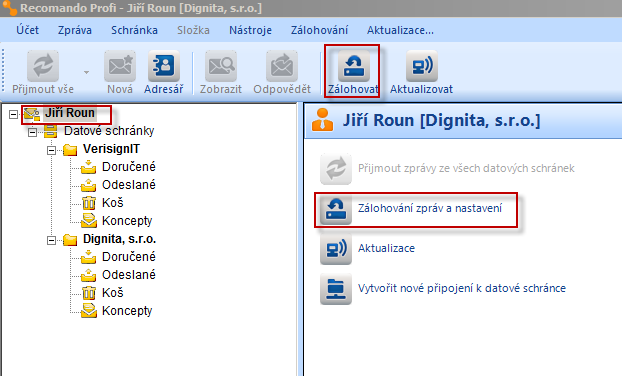
Task: Click the Recomando Profi app icon in title bar
Action: tap(9, 8)
